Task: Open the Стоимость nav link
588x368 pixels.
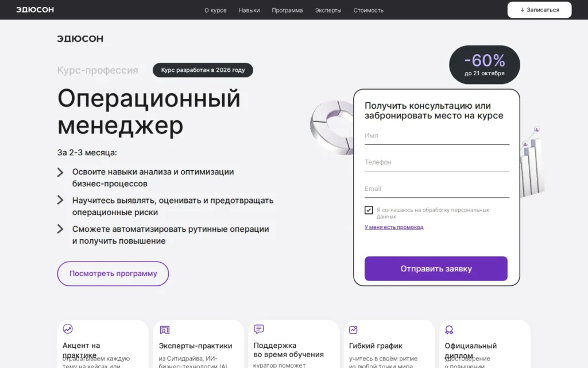Action: 368,10
